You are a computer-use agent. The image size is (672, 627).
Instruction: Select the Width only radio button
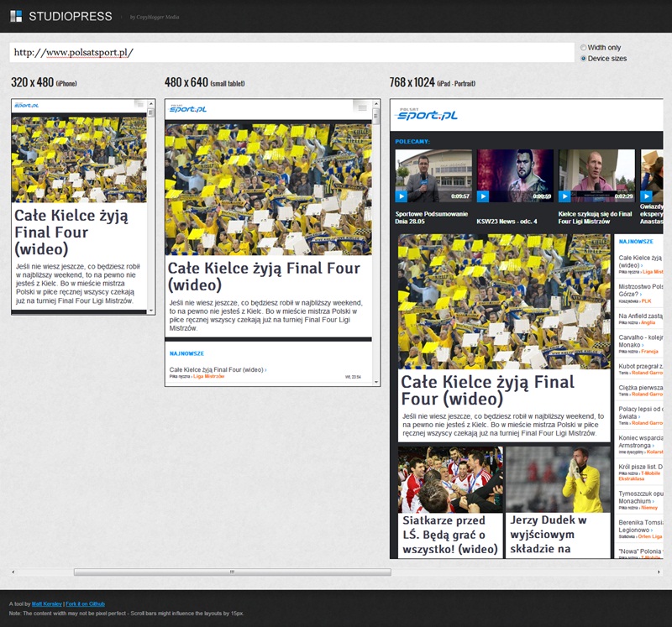584,48
